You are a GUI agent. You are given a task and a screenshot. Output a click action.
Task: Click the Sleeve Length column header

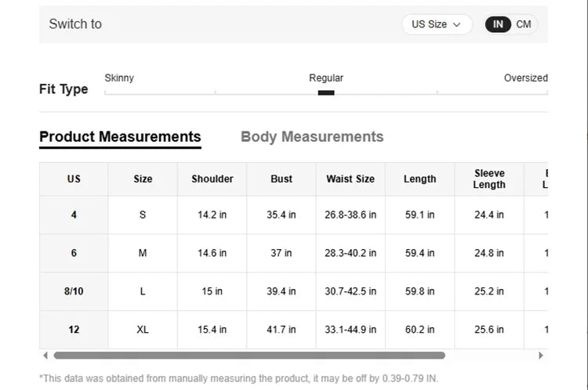pyautogui.click(x=489, y=179)
